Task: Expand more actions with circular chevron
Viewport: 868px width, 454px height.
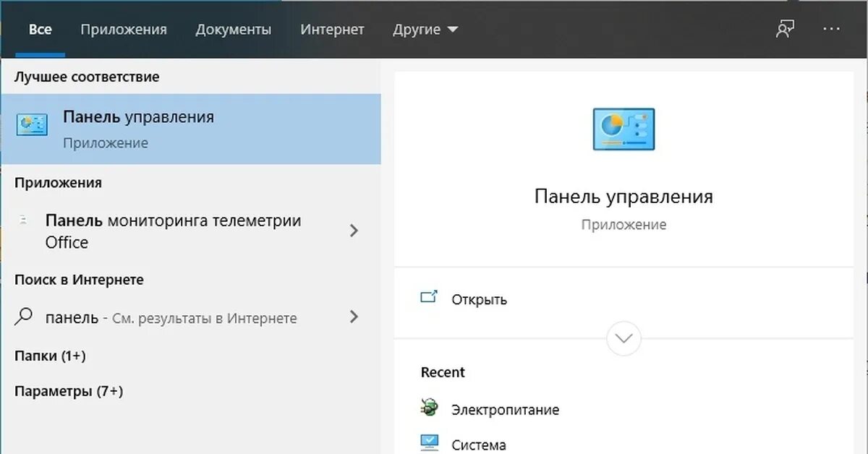Action: coord(624,338)
